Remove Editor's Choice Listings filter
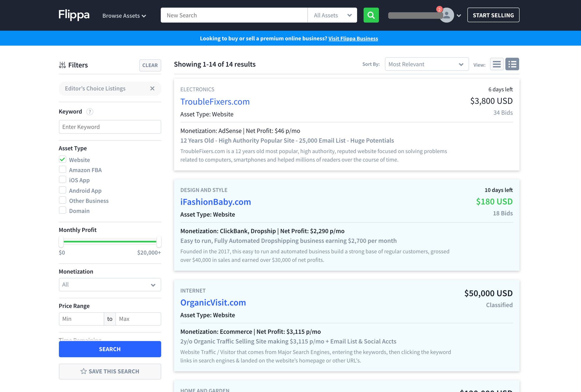Image resolution: width=581 pixels, height=392 pixels. [x=152, y=89]
